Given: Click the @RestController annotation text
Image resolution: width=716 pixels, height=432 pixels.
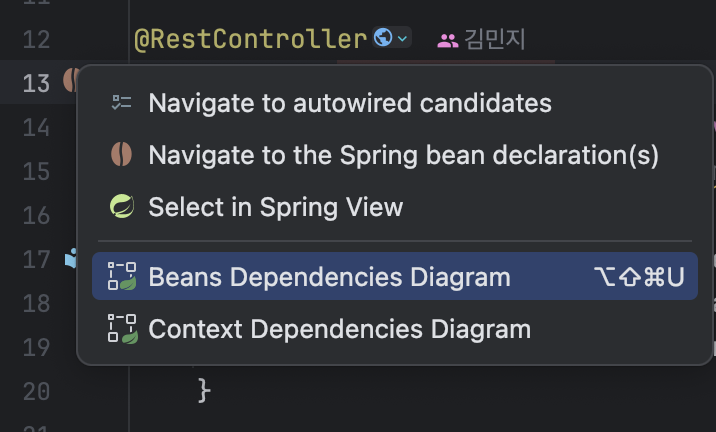Looking at the screenshot, I should [251, 39].
